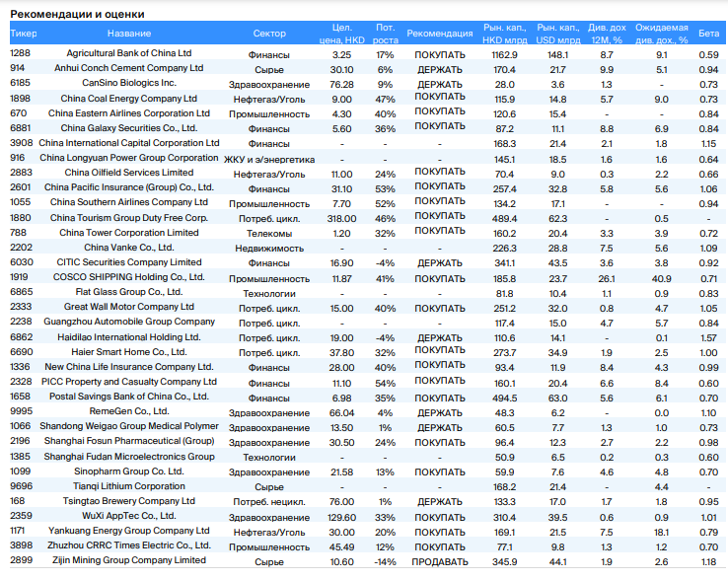728x580 pixels.
Task: Select 'Sinopharm Group Co. Ltd.' name
Action: [x=129, y=471]
